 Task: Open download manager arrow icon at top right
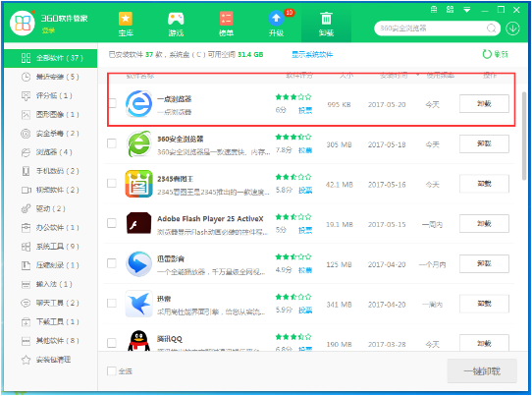[512, 28]
